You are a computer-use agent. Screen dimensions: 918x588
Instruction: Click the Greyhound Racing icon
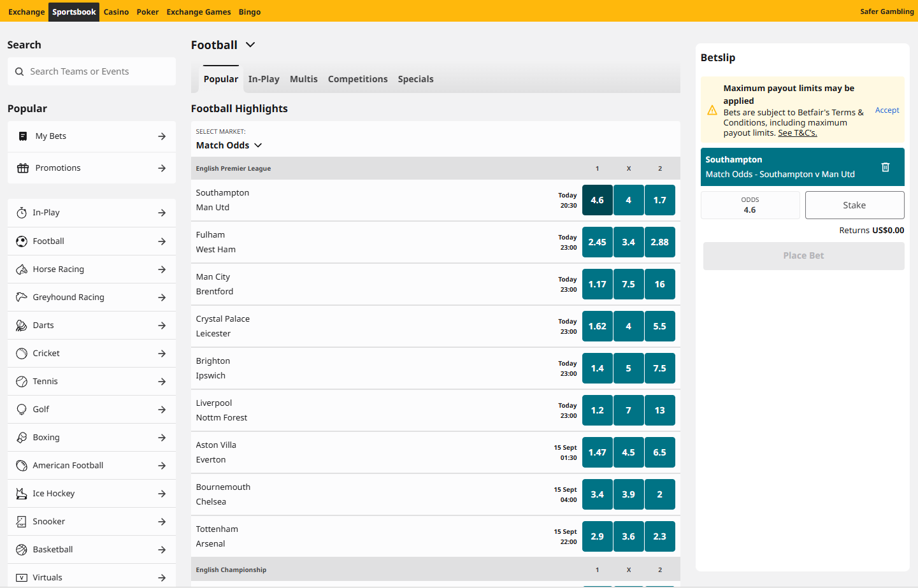[22, 298]
